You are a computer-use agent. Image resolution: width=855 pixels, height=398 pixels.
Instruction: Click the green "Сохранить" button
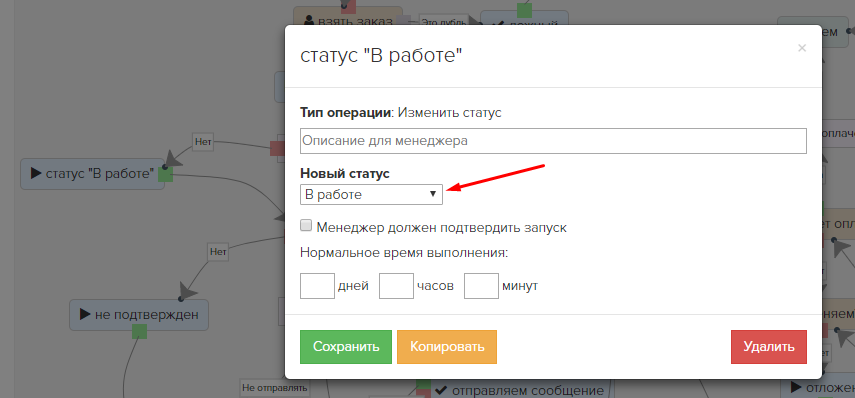pos(346,347)
